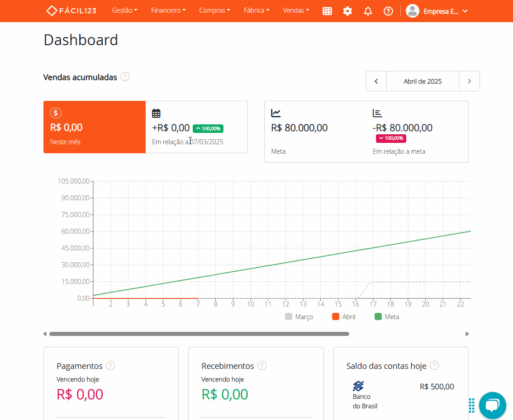513x420 pixels.
Task: Go to previous month with left arrow
Action: [x=376, y=81]
